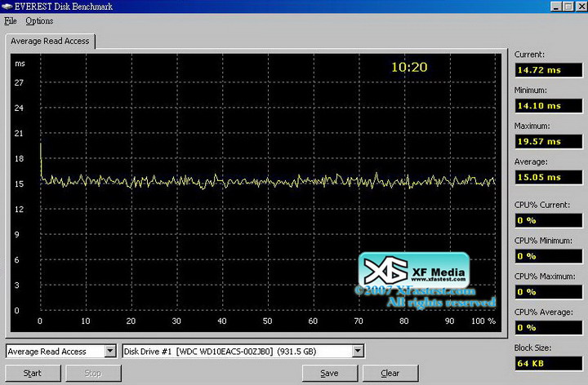
Task: Click the ms axis unit label
Action: [20, 64]
